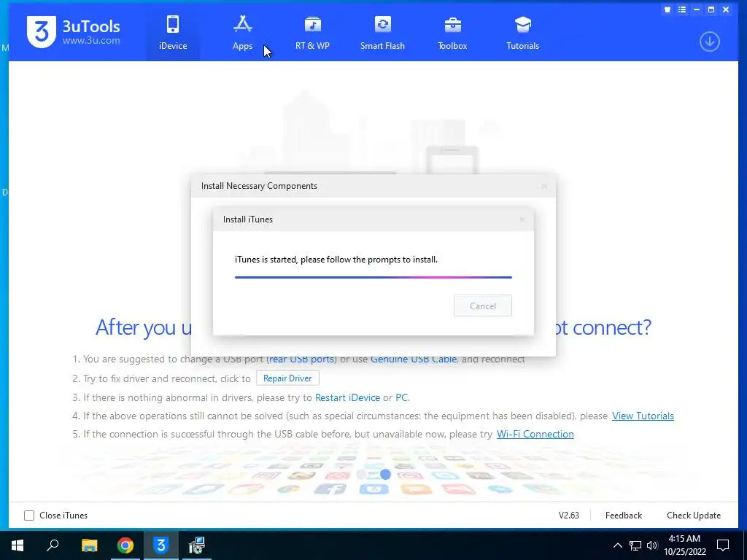Minimize the 3uTools window
The image size is (747, 560).
tap(697, 9)
